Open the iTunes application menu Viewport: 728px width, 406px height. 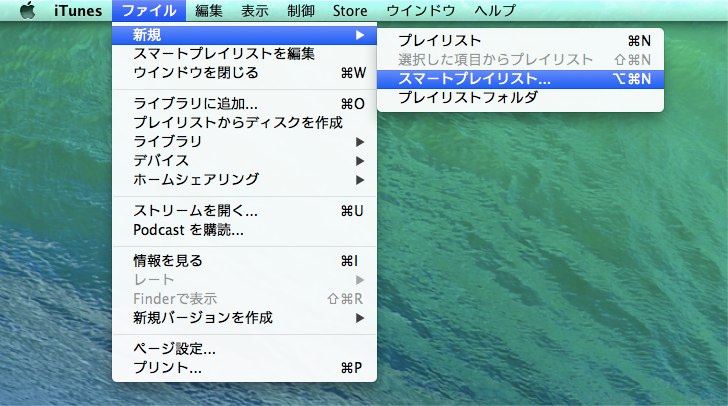point(78,10)
